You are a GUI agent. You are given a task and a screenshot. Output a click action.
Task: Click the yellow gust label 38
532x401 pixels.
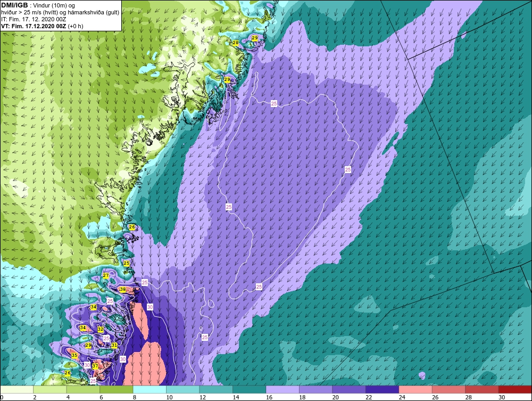[123, 290]
